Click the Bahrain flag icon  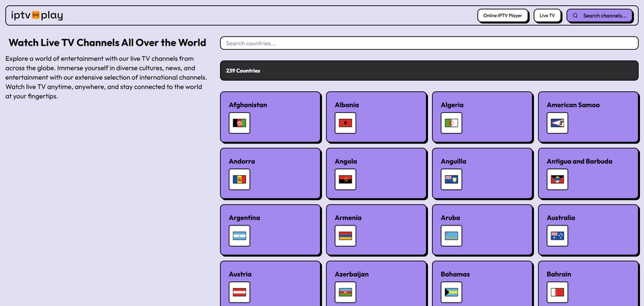coord(557,292)
